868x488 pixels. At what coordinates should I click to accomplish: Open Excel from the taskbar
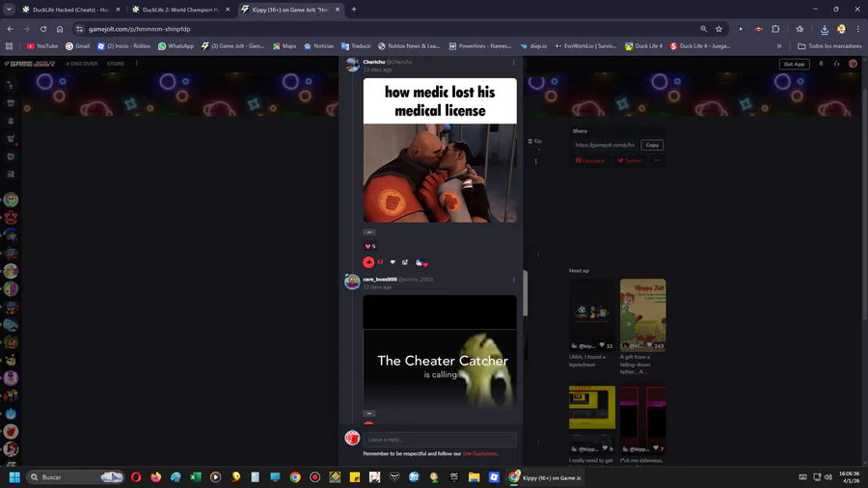196,477
